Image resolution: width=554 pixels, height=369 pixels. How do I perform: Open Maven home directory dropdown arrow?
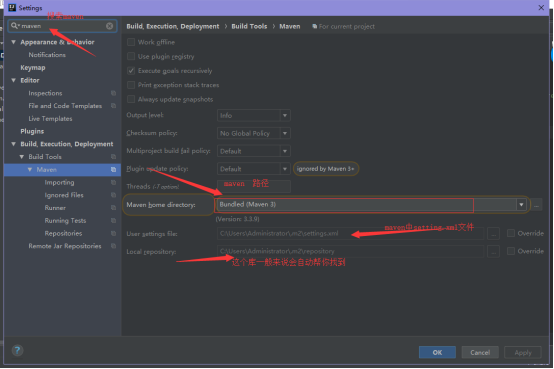click(521, 205)
